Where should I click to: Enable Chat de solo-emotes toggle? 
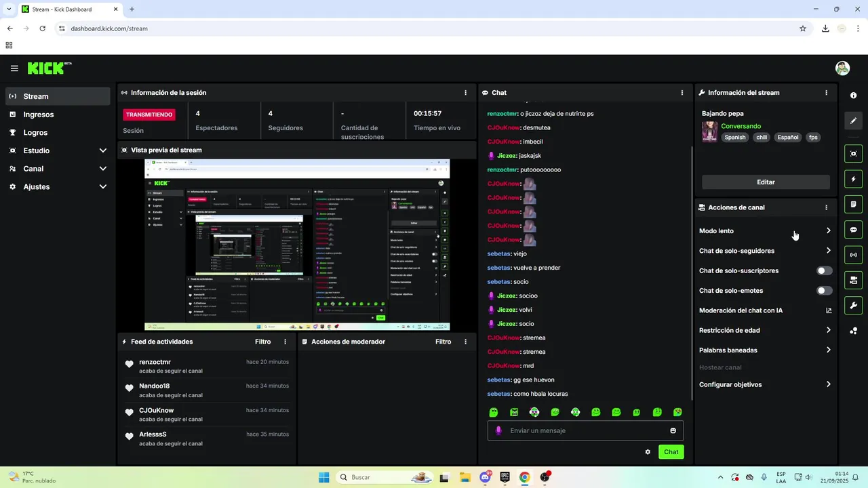(824, 291)
